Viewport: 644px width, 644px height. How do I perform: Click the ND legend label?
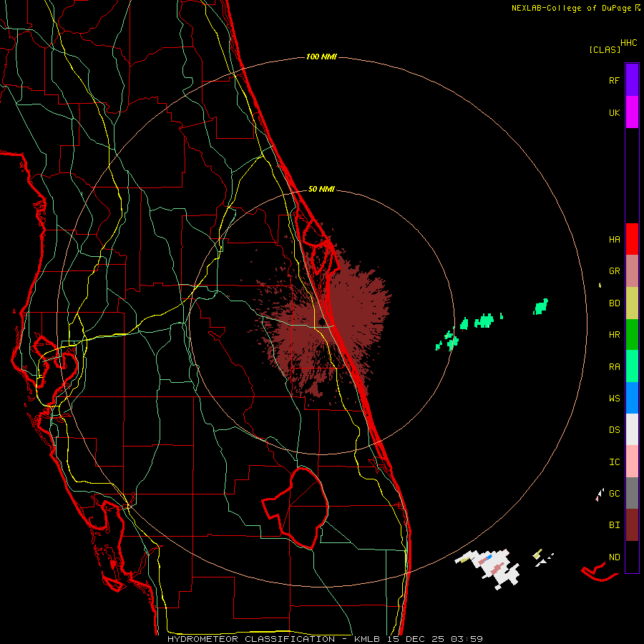click(614, 557)
